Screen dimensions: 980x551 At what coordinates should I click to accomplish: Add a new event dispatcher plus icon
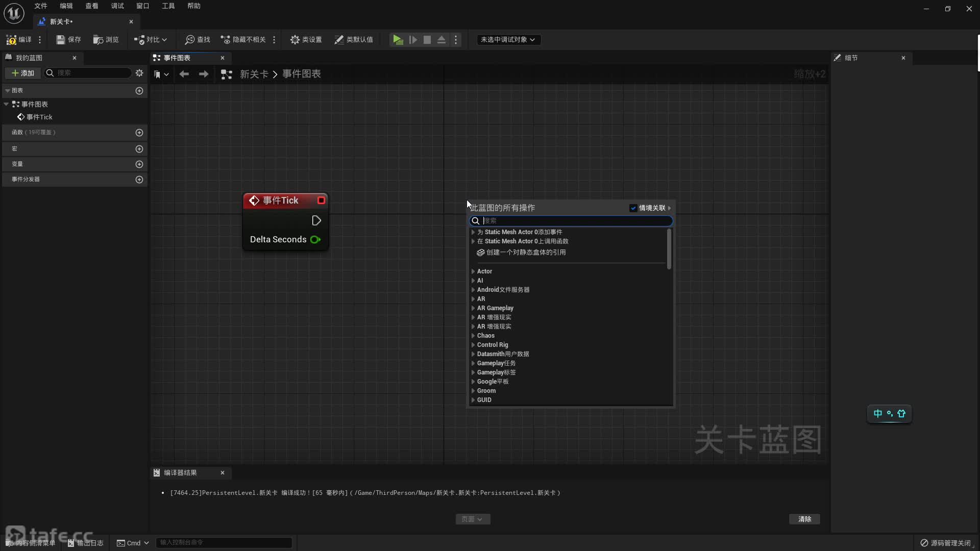139,180
